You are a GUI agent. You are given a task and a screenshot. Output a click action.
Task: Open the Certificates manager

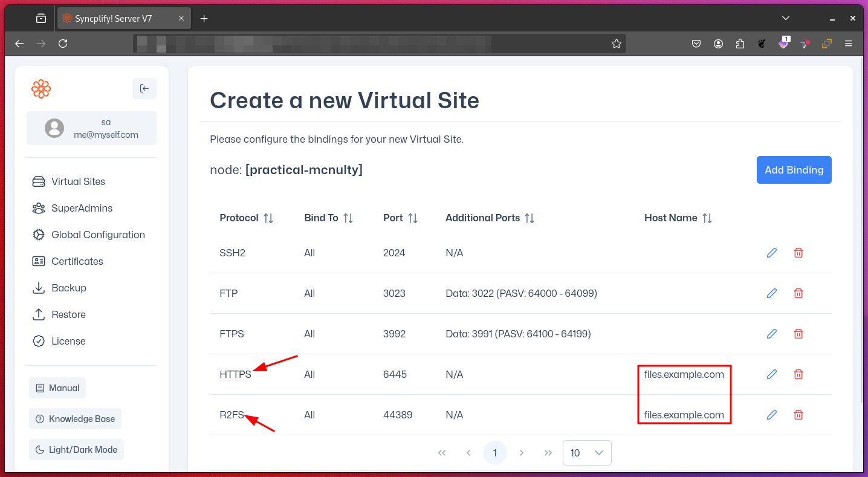click(76, 261)
